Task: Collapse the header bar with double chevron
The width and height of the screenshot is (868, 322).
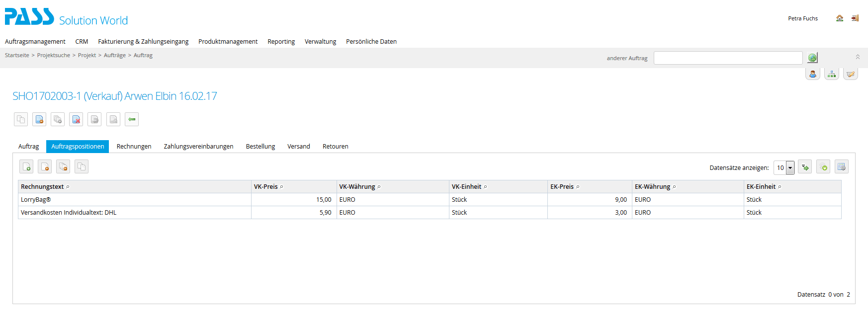Action: tap(858, 57)
